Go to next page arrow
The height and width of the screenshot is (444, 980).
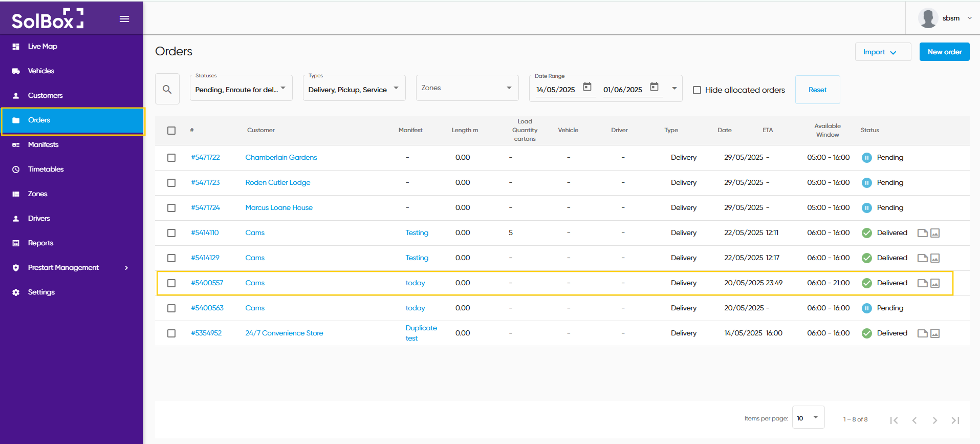point(935,420)
